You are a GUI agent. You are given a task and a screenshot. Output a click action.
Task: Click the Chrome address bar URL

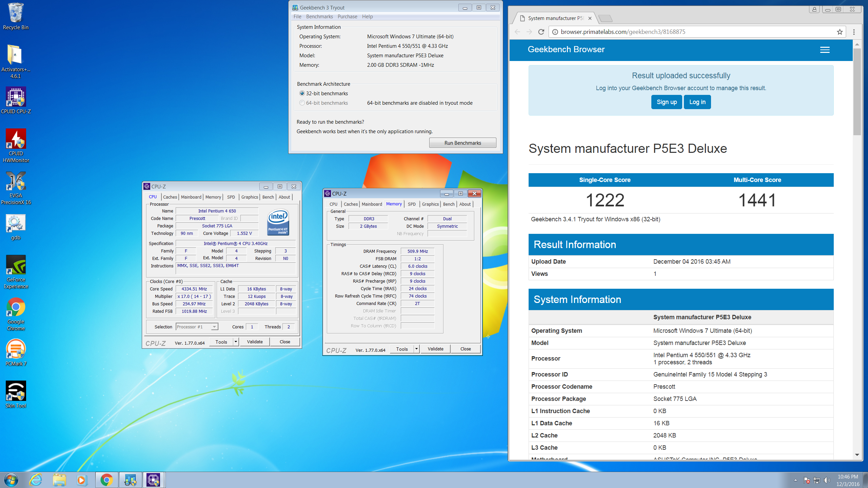point(623,32)
